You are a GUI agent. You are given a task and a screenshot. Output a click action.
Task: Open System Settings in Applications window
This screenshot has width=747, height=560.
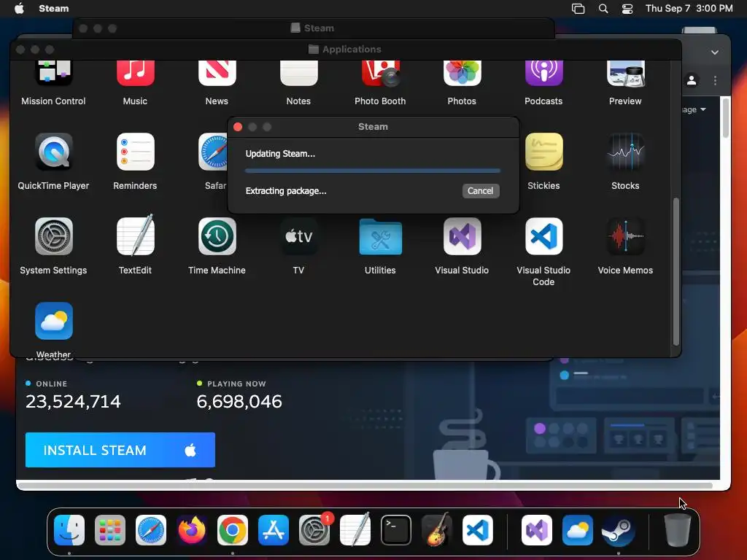[53, 236]
